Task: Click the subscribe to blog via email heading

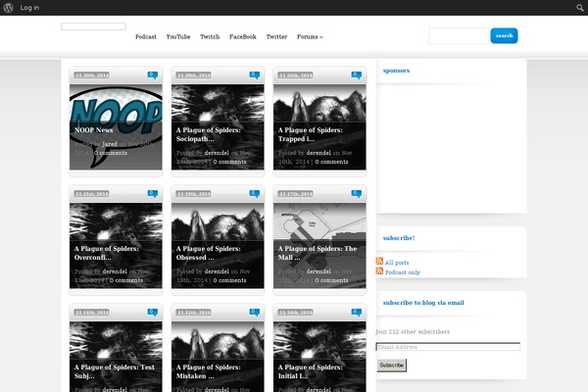Action: coord(423,303)
